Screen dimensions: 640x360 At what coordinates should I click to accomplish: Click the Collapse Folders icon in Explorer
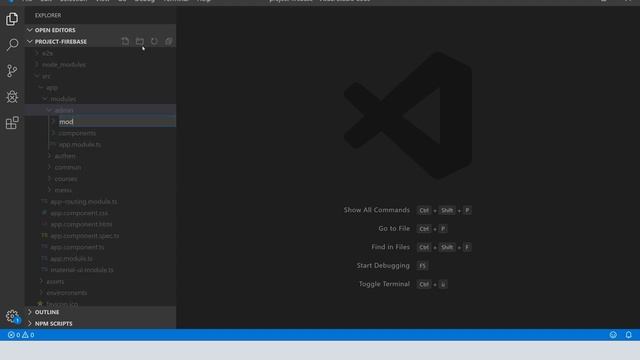coord(169,41)
